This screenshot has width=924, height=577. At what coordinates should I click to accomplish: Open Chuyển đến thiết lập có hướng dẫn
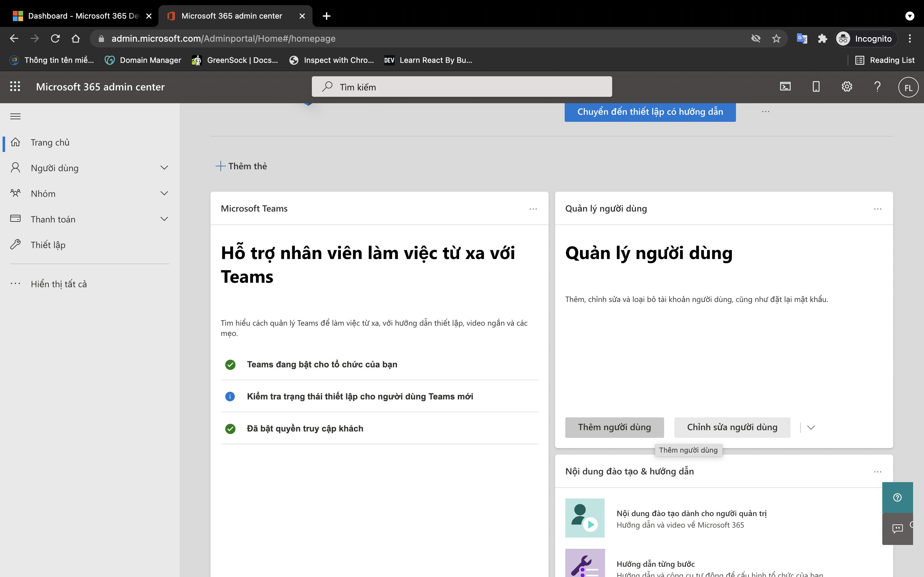coord(650,112)
